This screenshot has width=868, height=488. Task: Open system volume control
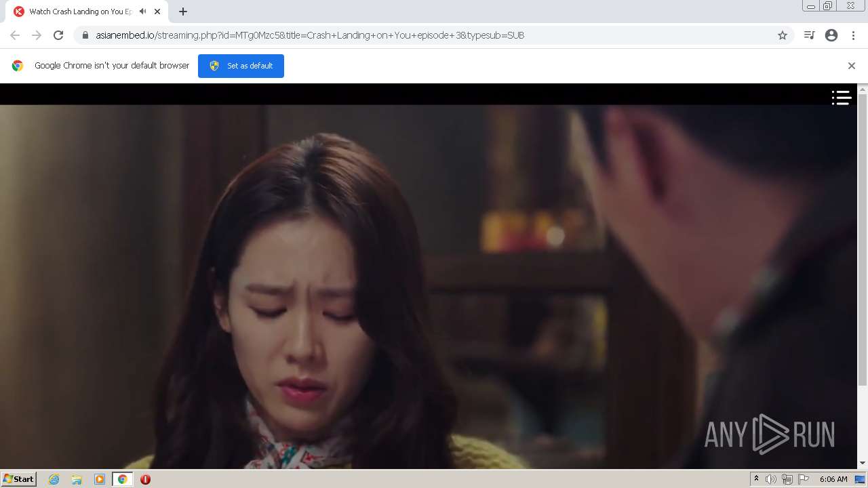(x=771, y=479)
